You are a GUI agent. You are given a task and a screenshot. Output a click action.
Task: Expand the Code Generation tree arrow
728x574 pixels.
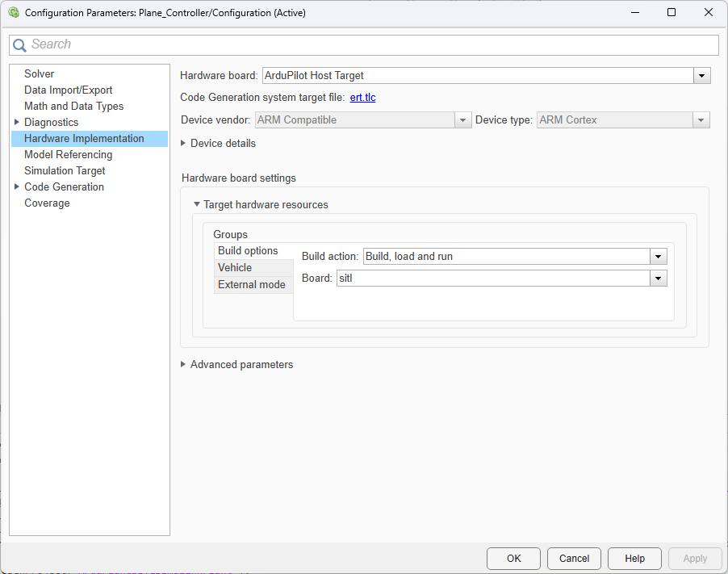click(17, 186)
